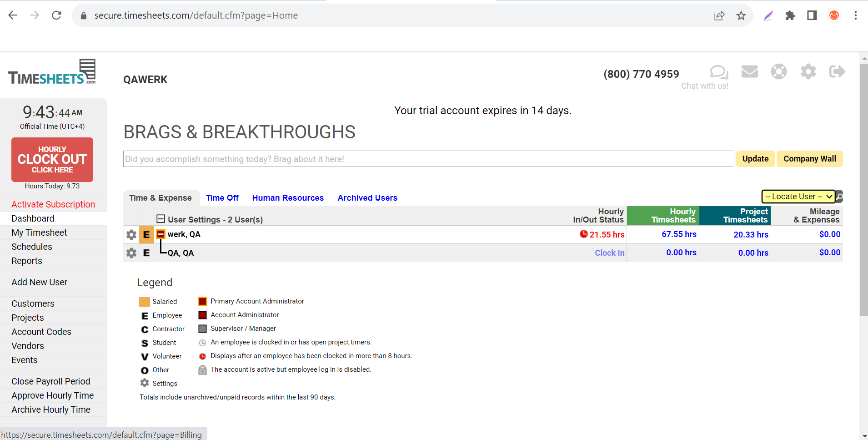Click the browser back arrow

pyautogui.click(x=13, y=15)
